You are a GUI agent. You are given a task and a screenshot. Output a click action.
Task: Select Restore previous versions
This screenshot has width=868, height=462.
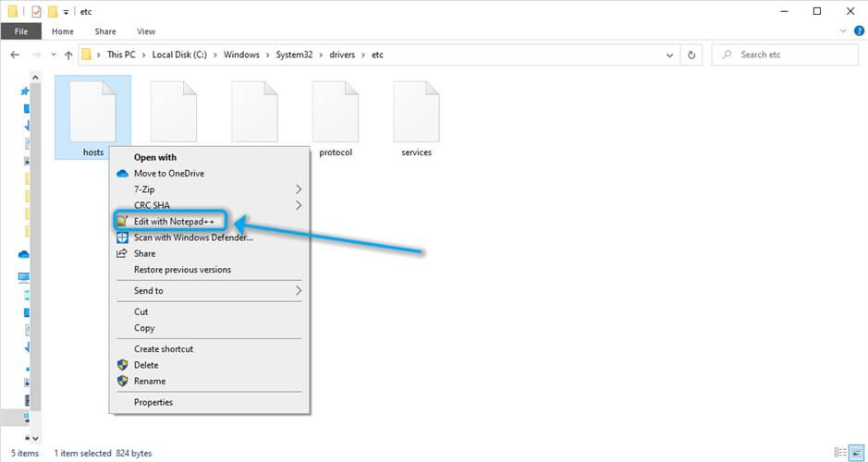[x=182, y=270]
